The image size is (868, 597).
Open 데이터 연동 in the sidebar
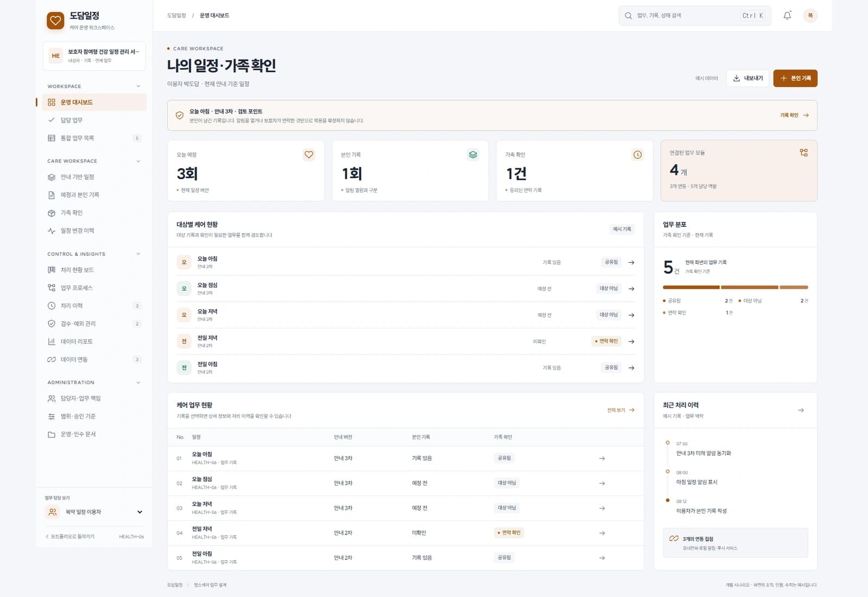click(94, 359)
